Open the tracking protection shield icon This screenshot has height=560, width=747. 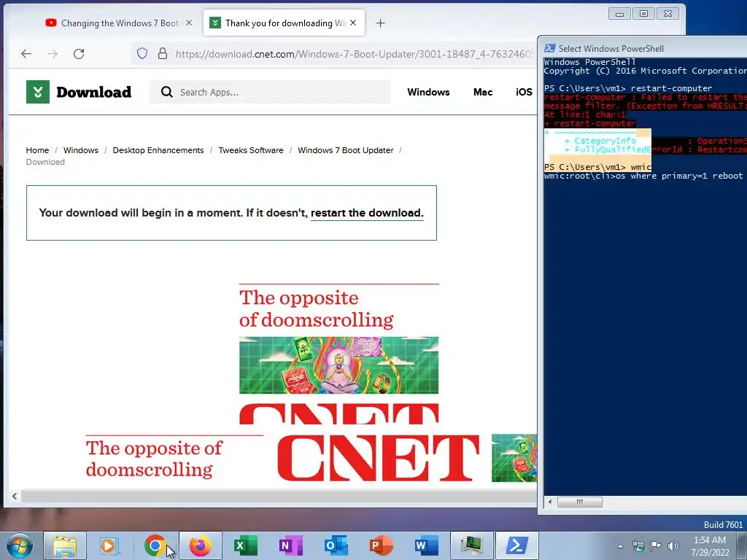(x=142, y=53)
